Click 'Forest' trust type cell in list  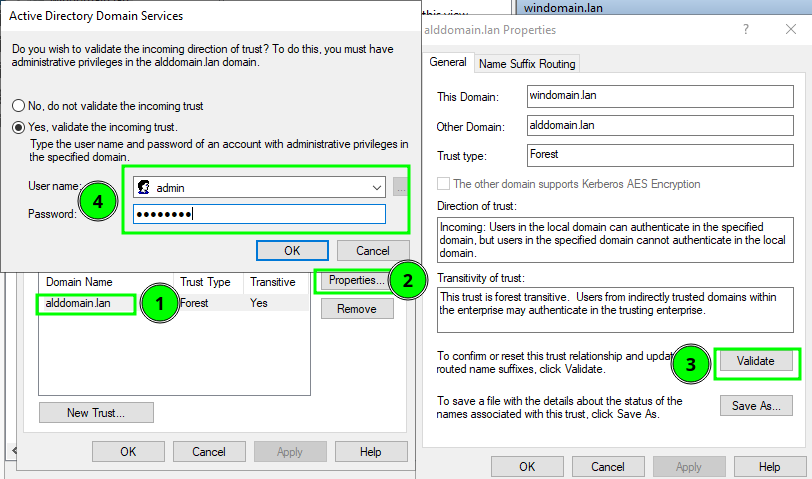[x=194, y=303]
